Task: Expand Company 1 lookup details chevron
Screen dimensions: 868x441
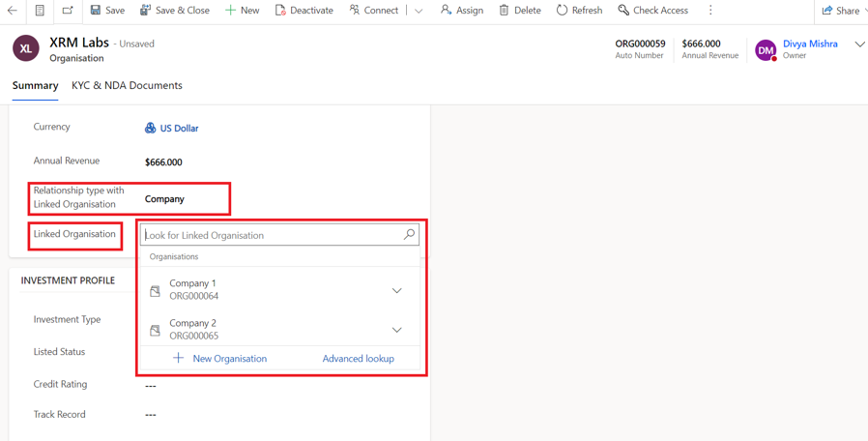Action: tap(396, 290)
